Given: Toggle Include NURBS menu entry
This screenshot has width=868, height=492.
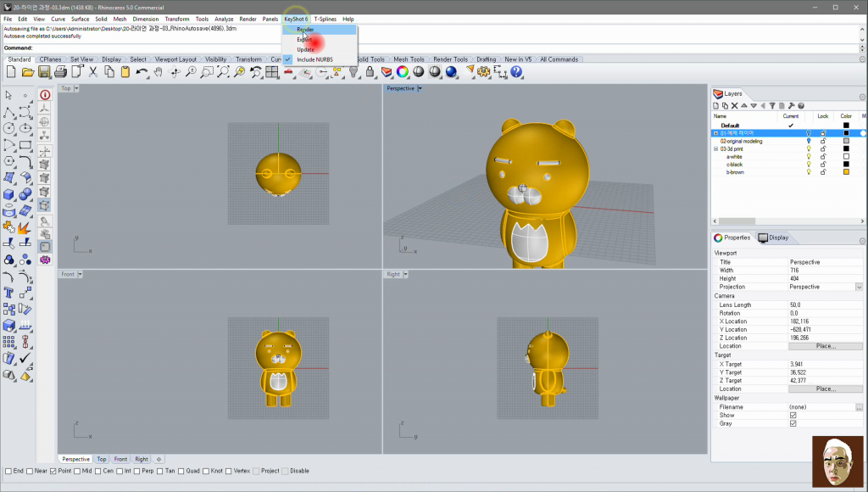Looking at the screenshot, I should pos(320,59).
